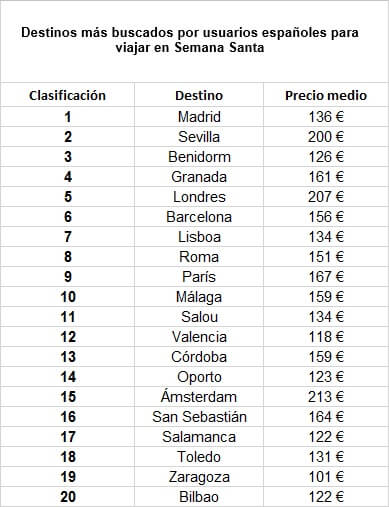
Task: Select the San Sebastián cell
Action: point(199,417)
